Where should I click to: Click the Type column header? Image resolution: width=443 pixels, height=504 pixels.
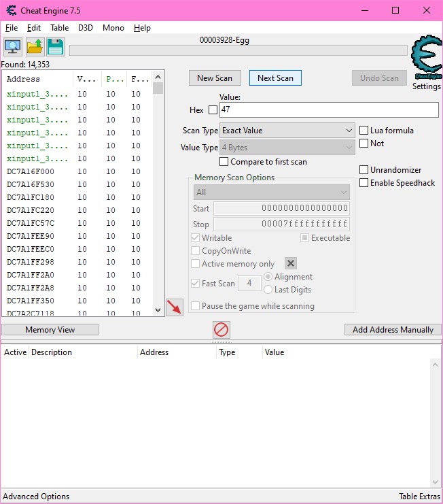tap(239, 352)
